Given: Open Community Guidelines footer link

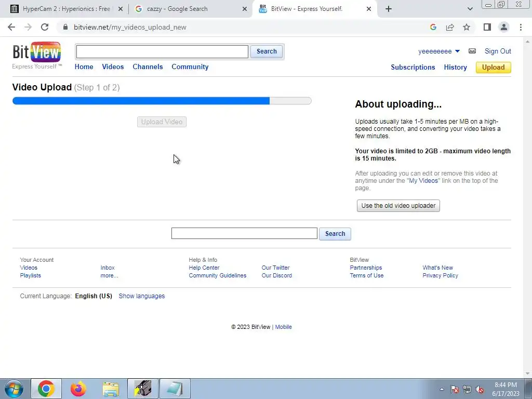Looking at the screenshot, I should [x=218, y=275].
